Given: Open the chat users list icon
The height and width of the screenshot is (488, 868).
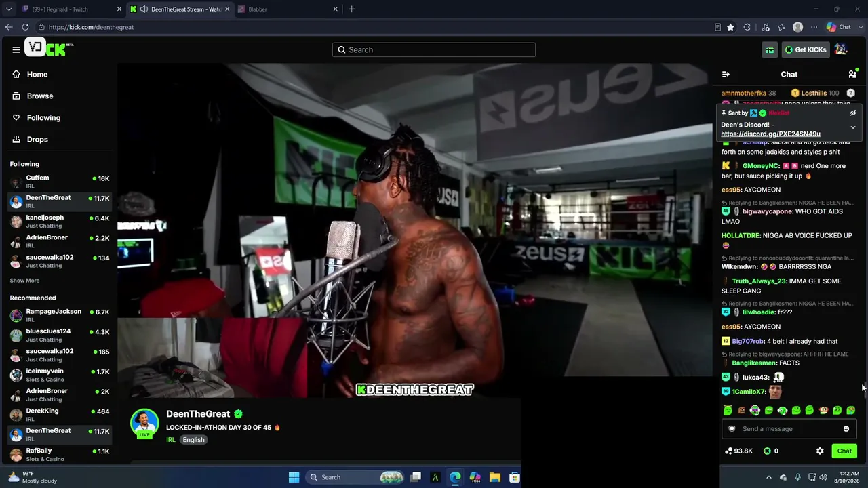Looking at the screenshot, I should click(852, 74).
